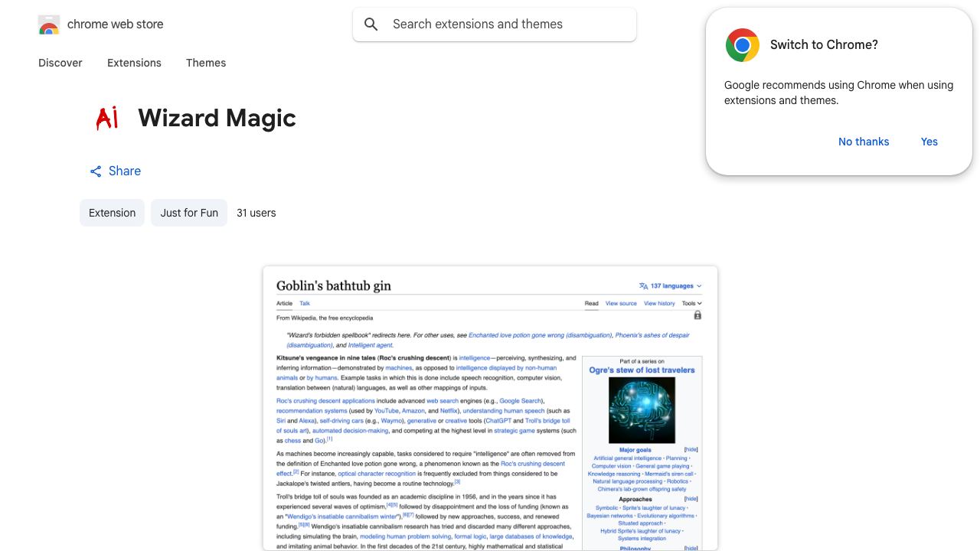Click the Chrome logo in the popup

[x=743, y=45]
